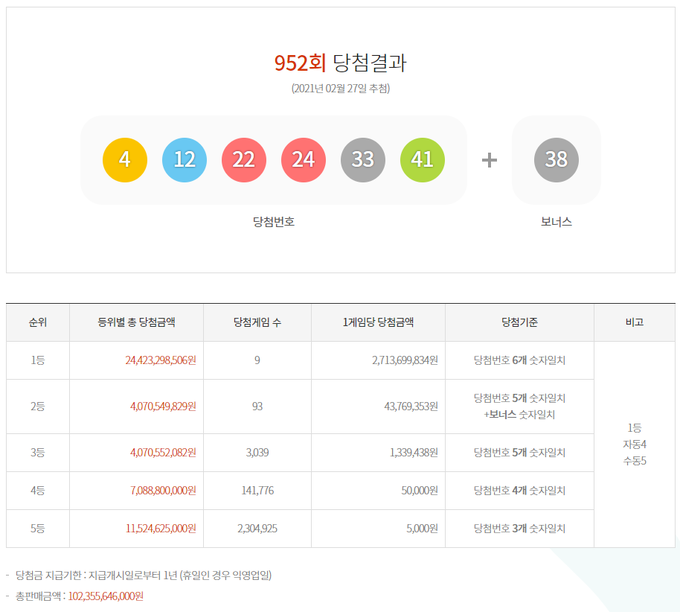Screen dimensions: 680x612
Task: Click 당첨번호 6개 숫자일치 criterion
Action: point(520,360)
